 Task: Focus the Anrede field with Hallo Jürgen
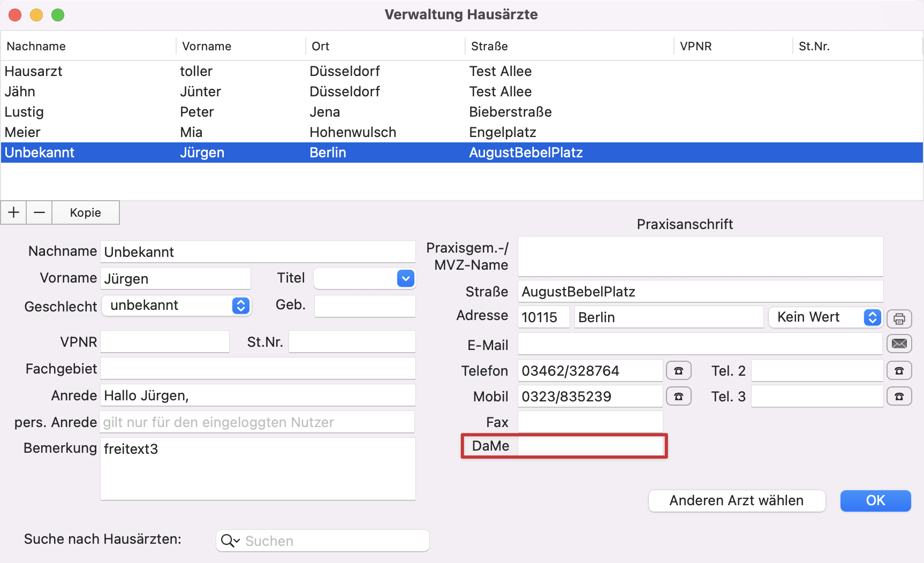(x=257, y=395)
